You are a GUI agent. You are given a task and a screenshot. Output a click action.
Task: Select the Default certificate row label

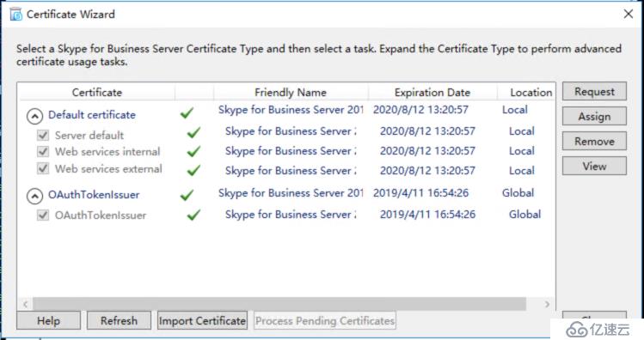[x=92, y=115]
